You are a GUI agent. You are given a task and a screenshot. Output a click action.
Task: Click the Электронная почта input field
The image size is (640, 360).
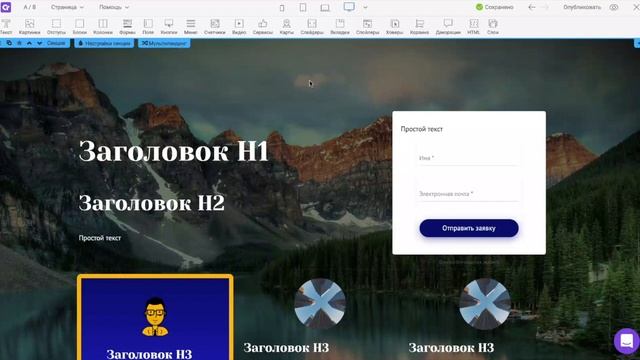click(x=469, y=194)
